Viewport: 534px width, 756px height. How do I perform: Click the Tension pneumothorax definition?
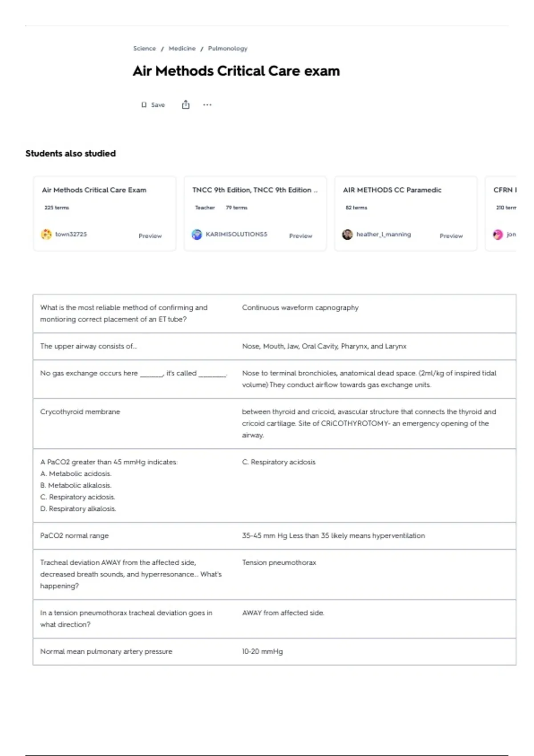pos(279,563)
